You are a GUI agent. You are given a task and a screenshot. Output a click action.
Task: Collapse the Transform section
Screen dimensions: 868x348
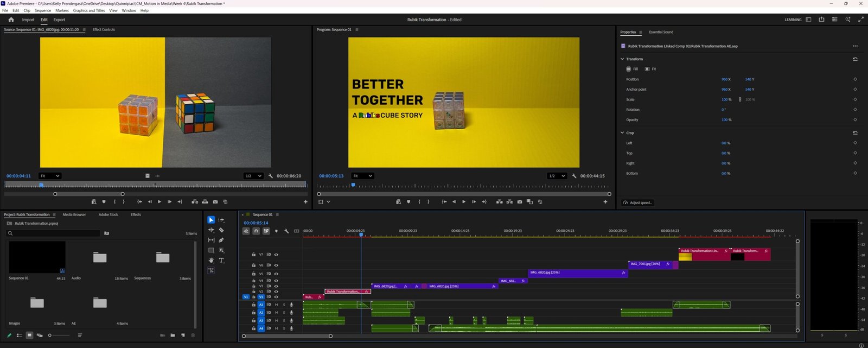tap(622, 59)
